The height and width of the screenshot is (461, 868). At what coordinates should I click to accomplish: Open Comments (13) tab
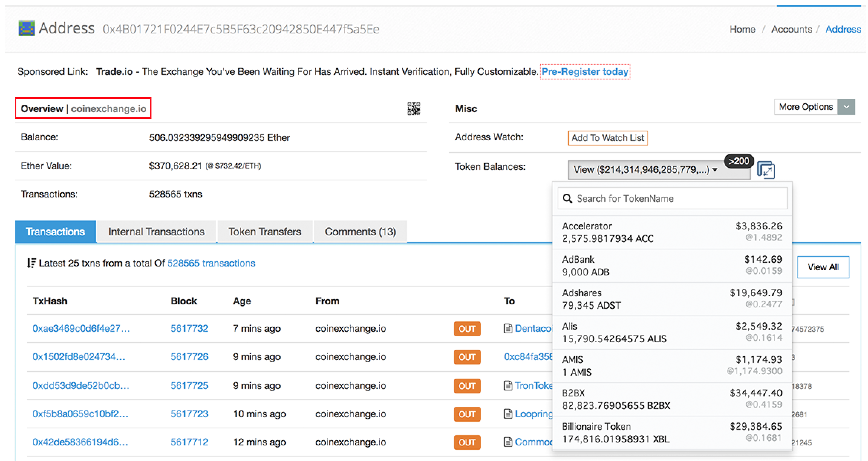tap(360, 232)
